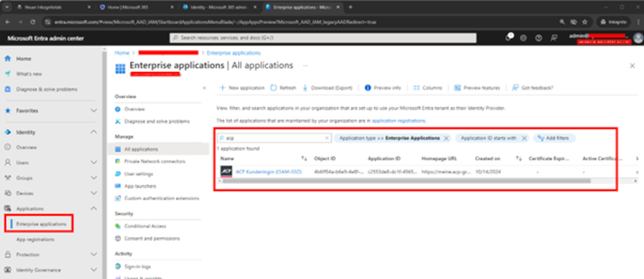Open a new browser tab
Screen dimensions: 644x279
350,7
